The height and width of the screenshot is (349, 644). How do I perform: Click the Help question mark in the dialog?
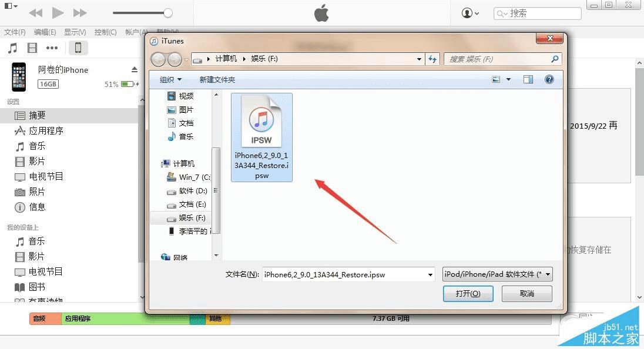click(549, 79)
